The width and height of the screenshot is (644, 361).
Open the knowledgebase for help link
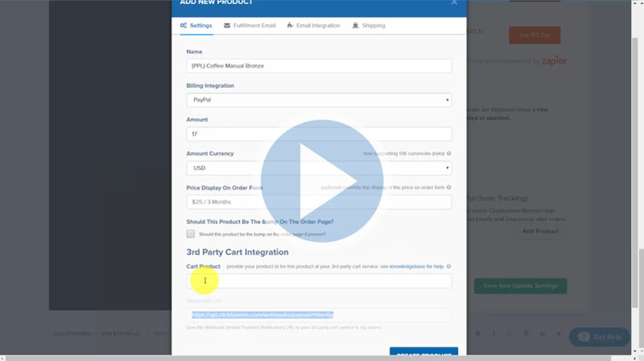tap(415, 266)
